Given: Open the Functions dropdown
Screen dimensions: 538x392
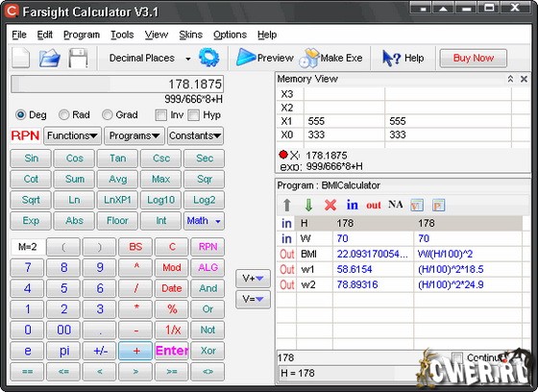Looking at the screenshot, I should [x=72, y=135].
